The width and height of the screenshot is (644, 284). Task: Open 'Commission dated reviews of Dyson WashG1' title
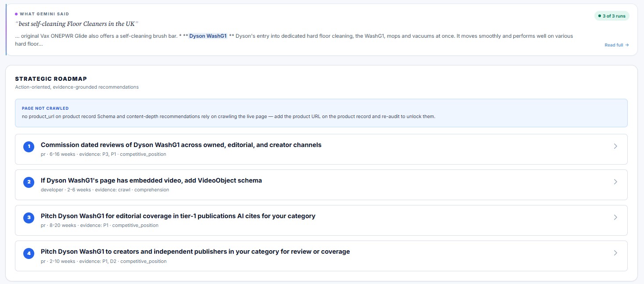click(x=181, y=145)
